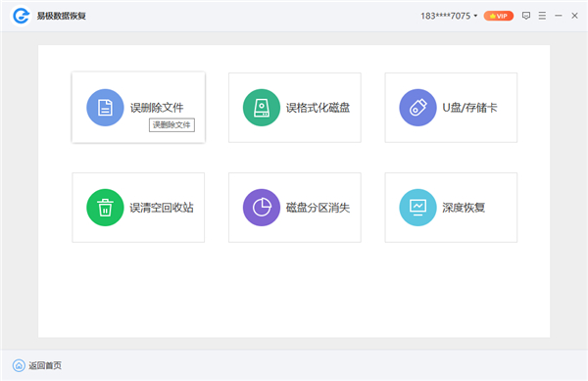
Task: Click the USB drive icon for U盘/存储卡
Action: point(417,108)
